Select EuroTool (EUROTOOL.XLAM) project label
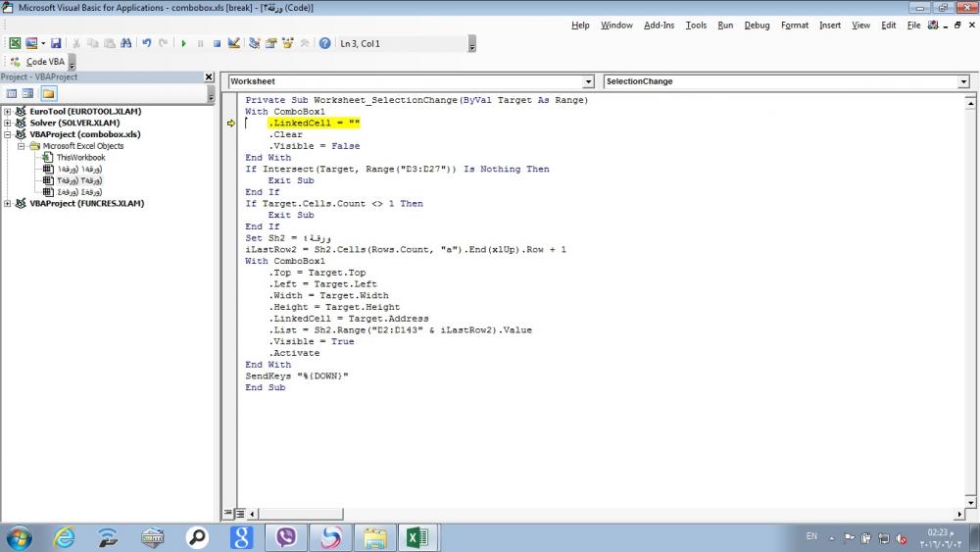Screen dimensions: 980x552 click(x=85, y=111)
